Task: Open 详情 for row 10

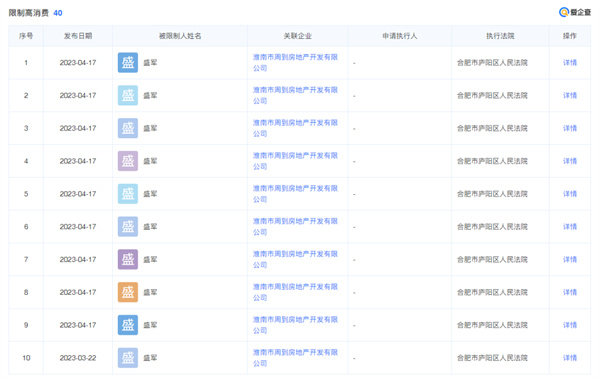Action: click(x=570, y=358)
